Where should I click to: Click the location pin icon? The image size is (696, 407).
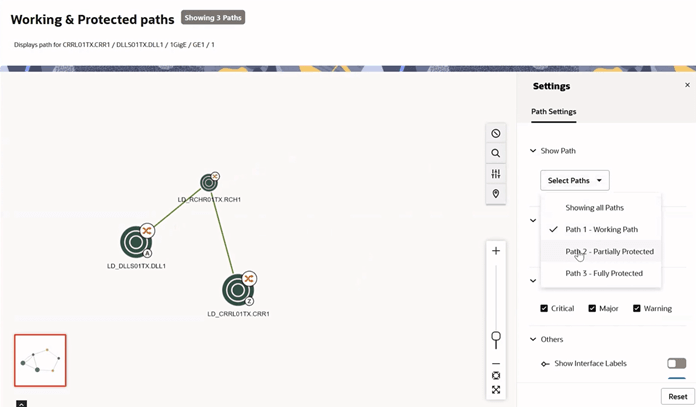pyautogui.click(x=495, y=194)
